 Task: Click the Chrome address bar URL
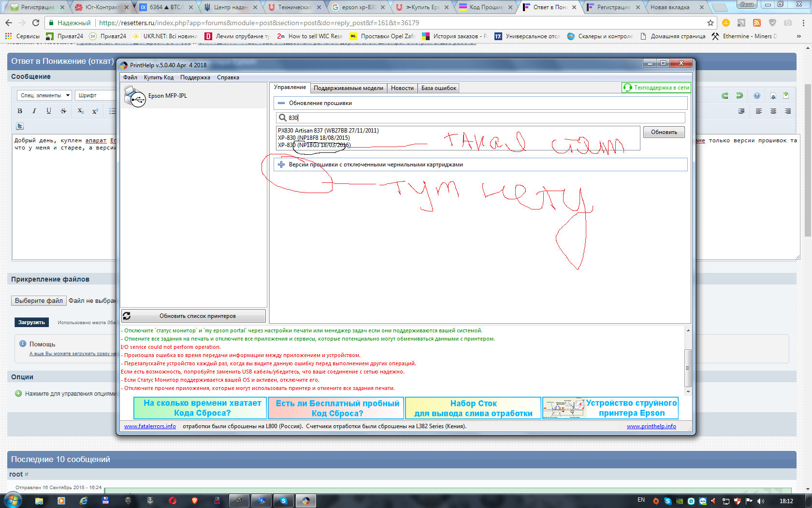(x=259, y=23)
